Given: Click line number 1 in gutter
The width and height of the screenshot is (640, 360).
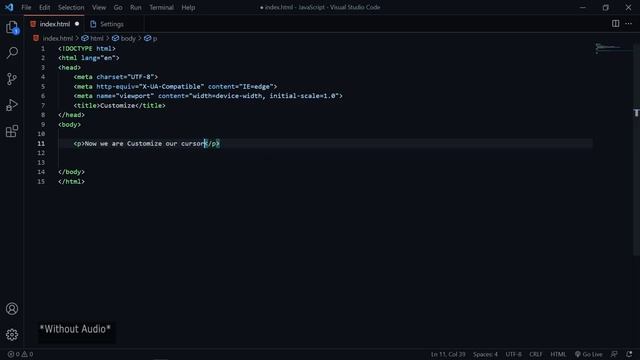Looking at the screenshot, I should [x=43, y=49].
